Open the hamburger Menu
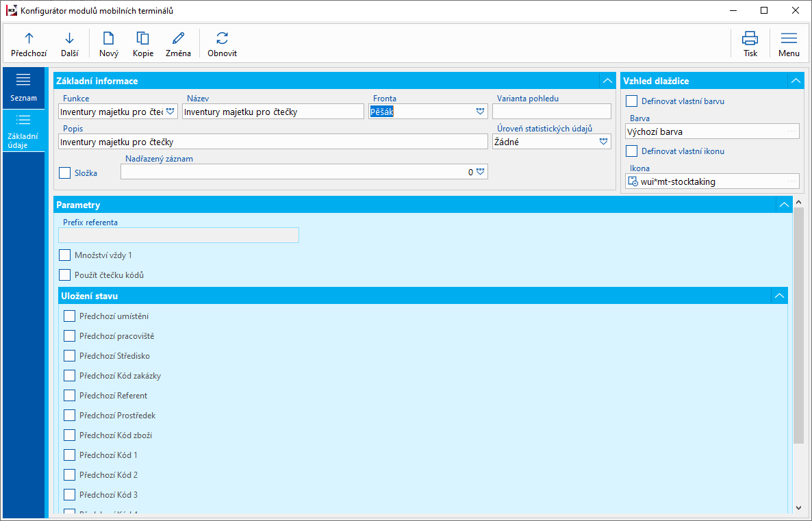This screenshot has height=521, width=812. 789,44
